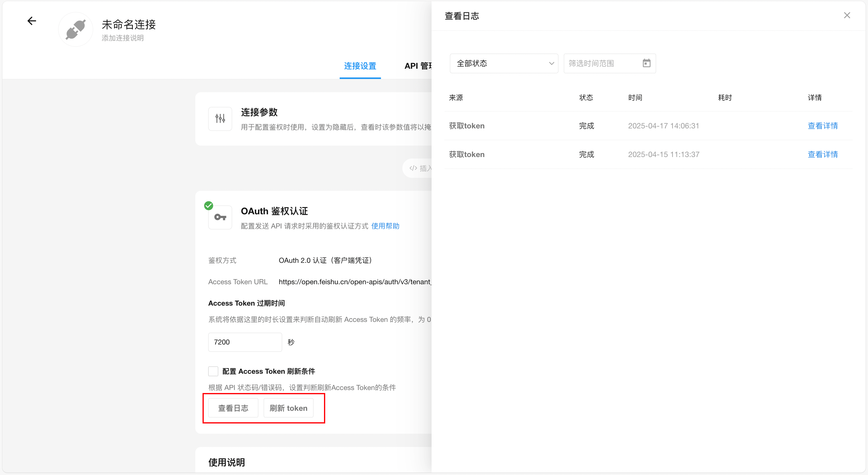Go back with the left arrow icon

click(32, 21)
